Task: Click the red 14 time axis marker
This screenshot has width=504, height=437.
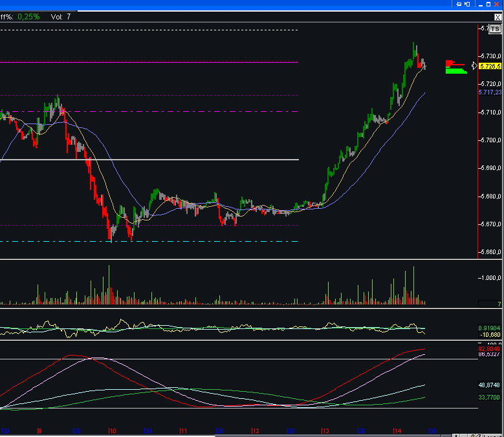Action: click(397, 431)
